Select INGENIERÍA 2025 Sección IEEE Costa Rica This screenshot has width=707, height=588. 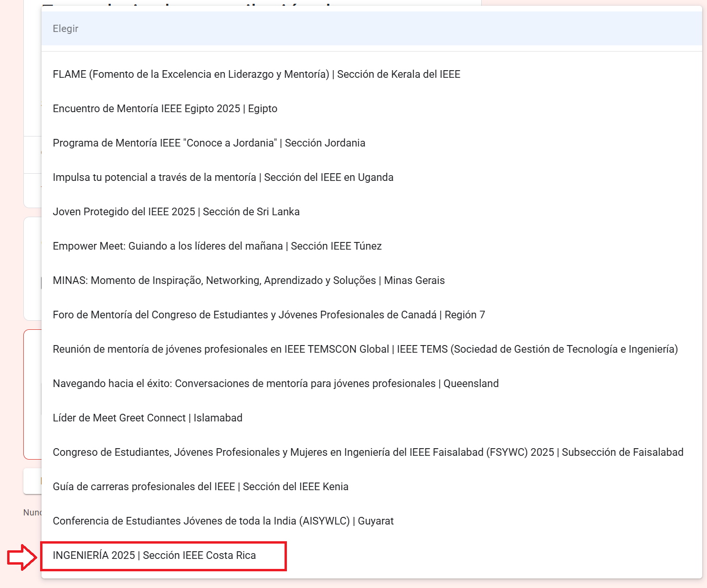[154, 556]
